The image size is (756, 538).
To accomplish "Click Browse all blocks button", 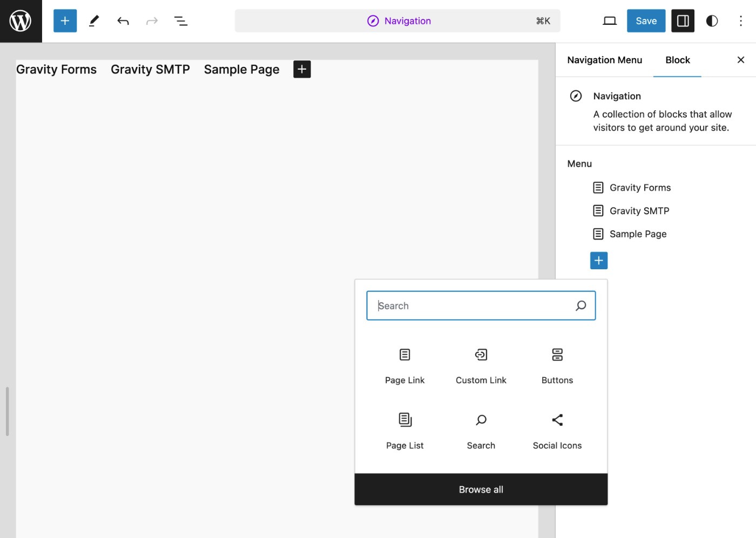I will (x=481, y=489).
